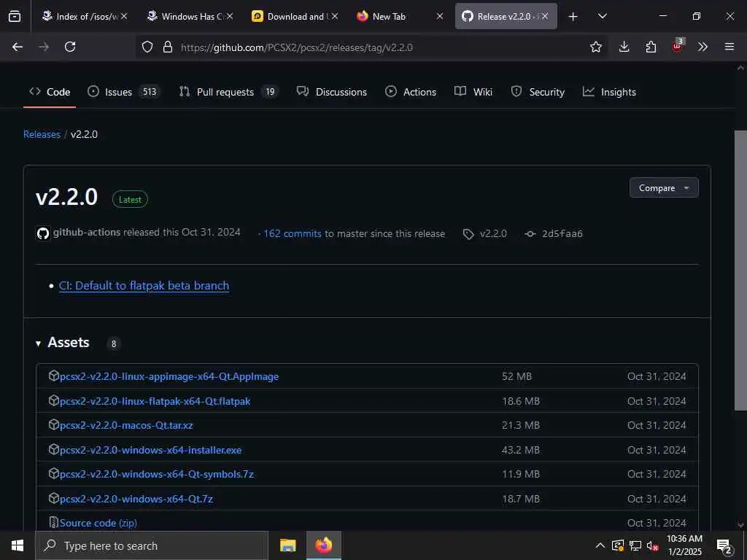
Task: Download the linux-appimage-x64-Qt.AppImage asset
Action: [169, 376]
